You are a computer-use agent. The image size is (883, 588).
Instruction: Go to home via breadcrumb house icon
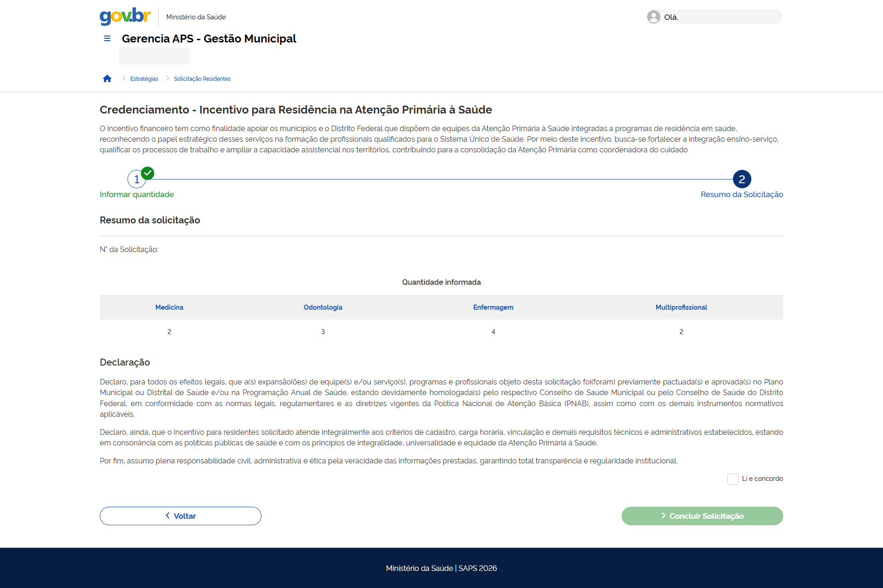pyautogui.click(x=107, y=78)
